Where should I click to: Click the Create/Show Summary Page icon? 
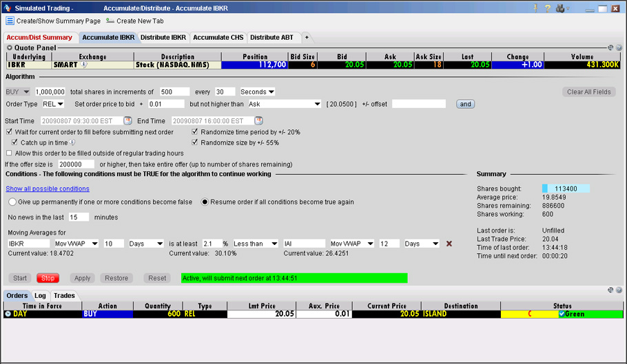(x=10, y=21)
